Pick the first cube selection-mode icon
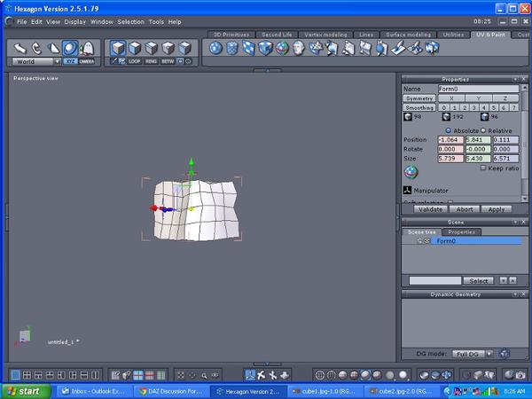This screenshot has width=532, height=399. pos(118,48)
